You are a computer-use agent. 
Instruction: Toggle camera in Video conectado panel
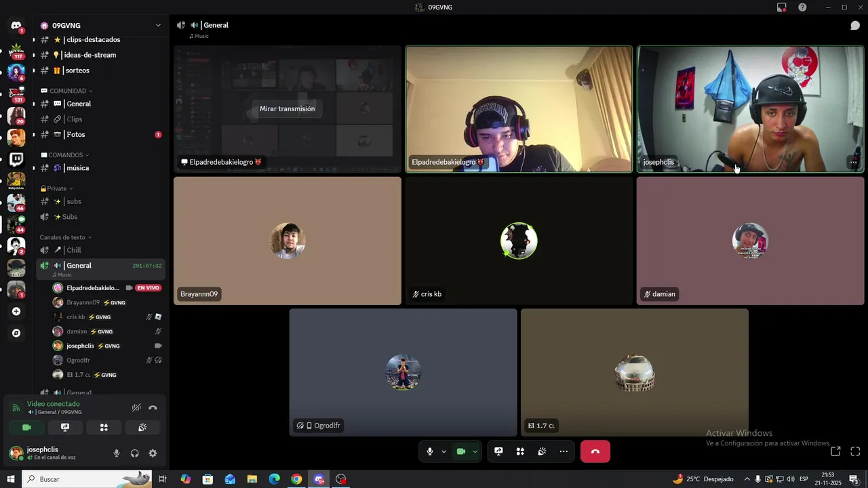26,428
